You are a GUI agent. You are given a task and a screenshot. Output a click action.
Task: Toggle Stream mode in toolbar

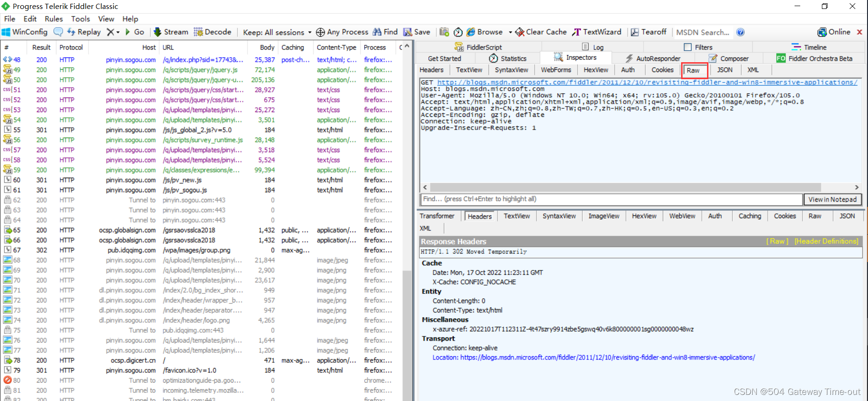[x=171, y=32]
